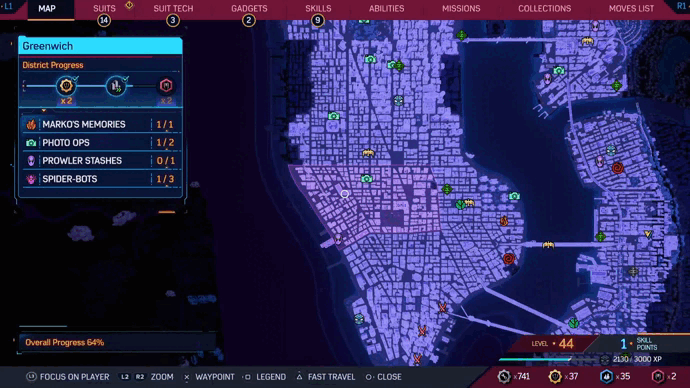Click the Overall Progress 64% bar
The height and width of the screenshot is (388, 690).
117,342
